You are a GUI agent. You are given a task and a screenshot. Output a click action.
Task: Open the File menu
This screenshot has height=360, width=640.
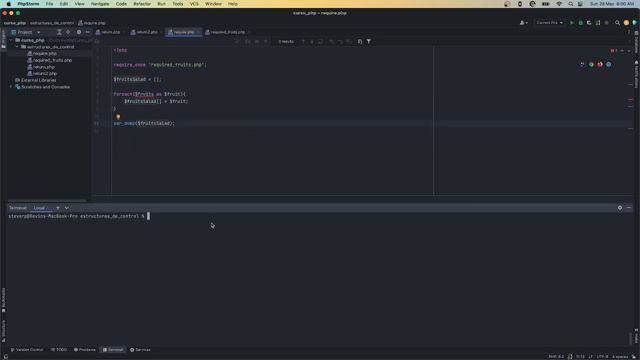pyautogui.click(x=49, y=4)
